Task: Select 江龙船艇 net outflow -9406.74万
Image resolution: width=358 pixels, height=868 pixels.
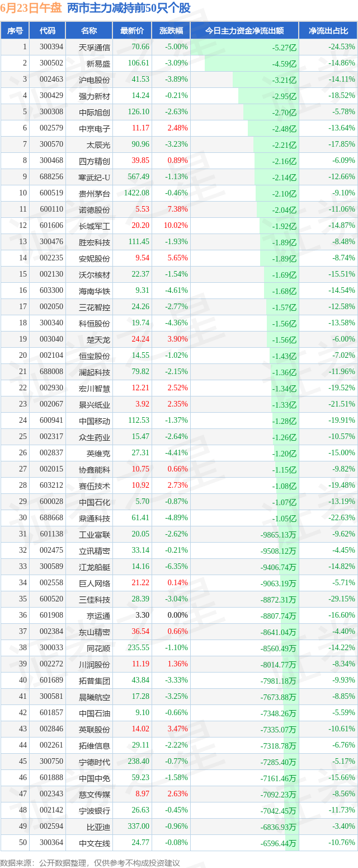Action: (x=279, y=567)
